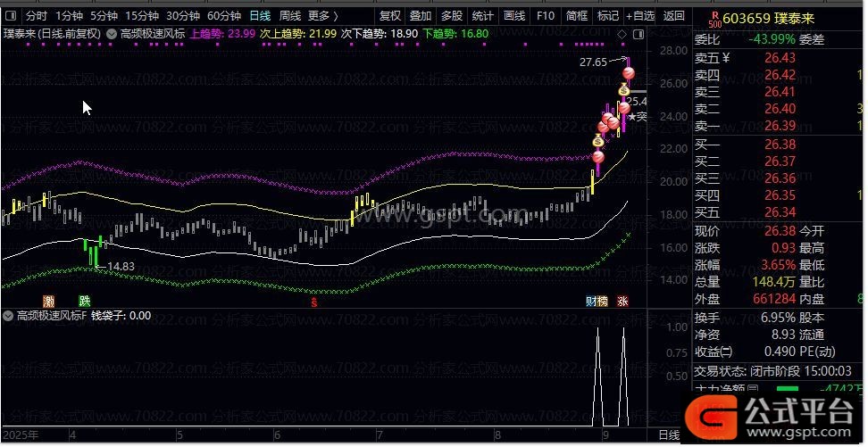Image resolution: width=868 pixels, height=447 pixels.
Task: Expand the 高频极速风标 main indicator menu
Action: click(x=111, y=33)
